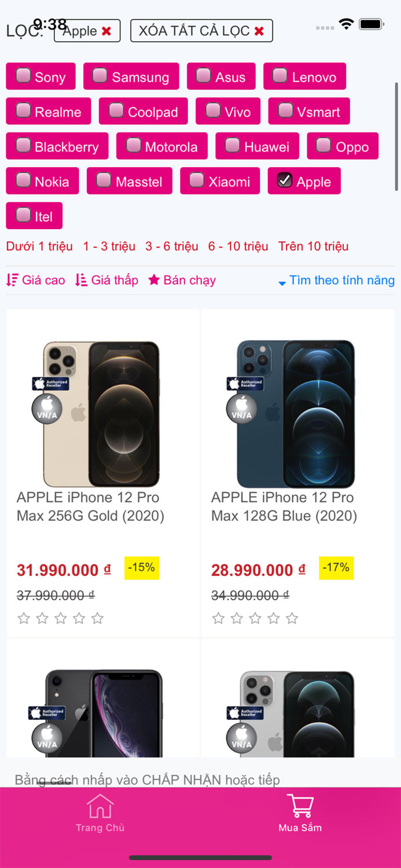Open the Trang Chủ home icon
This screenshot has height=868, width=401.
[100, 806]
